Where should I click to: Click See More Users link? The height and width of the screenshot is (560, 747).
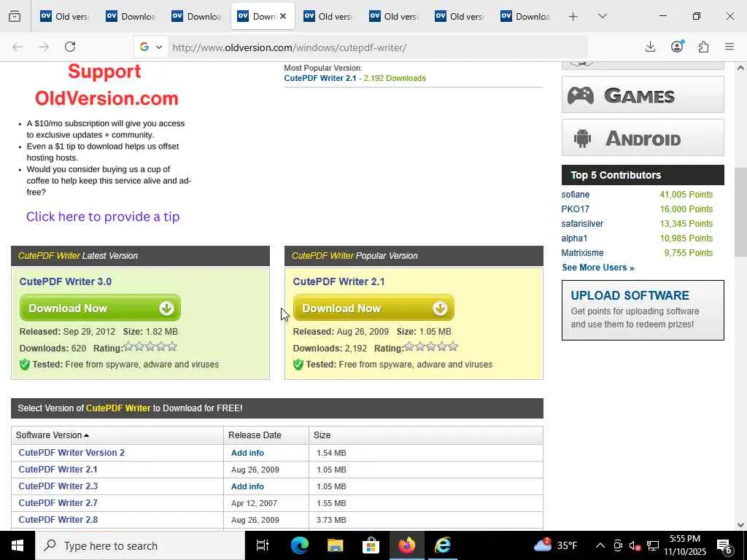[x=598, y=268]
